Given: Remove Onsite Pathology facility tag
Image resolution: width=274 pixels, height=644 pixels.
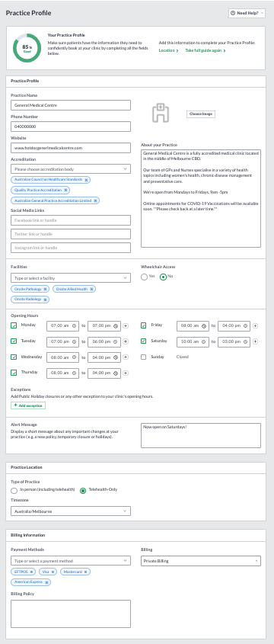Looking at the screenshot, I should point(45,289).
